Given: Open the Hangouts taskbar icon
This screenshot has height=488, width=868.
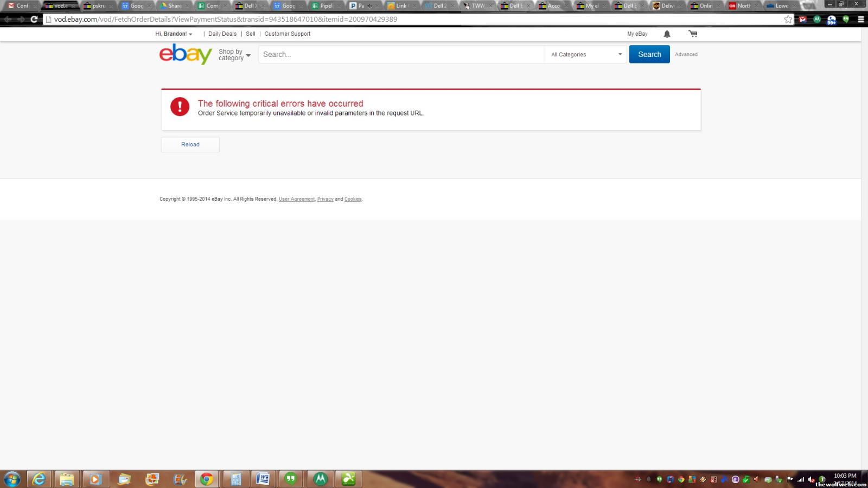Looking at the screenshot, I should click(291, 479).
